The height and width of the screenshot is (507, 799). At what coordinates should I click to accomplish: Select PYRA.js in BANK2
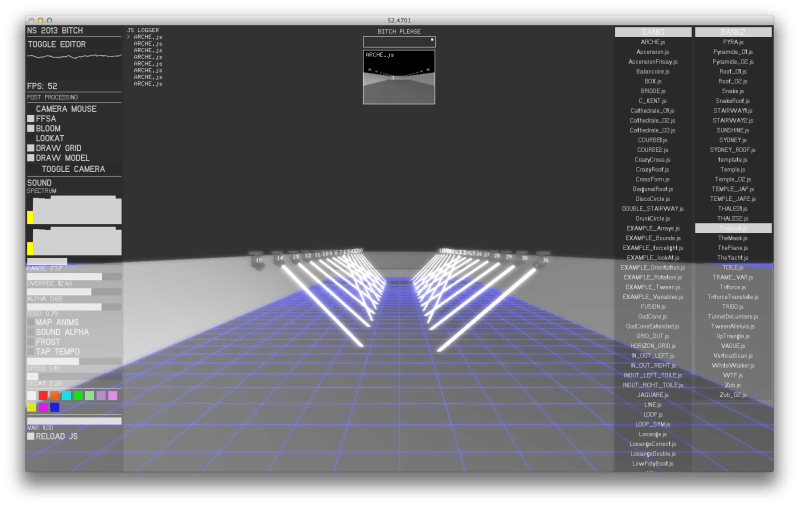pos(733,42)
